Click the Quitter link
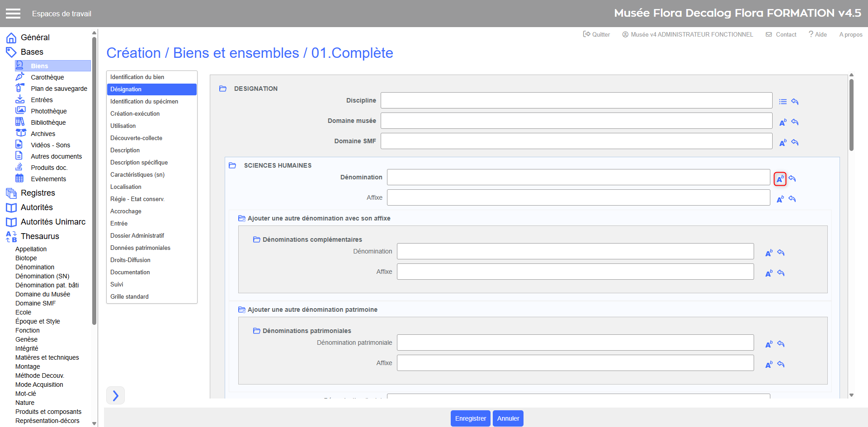868x427 pixels. (x=596, y=34)
